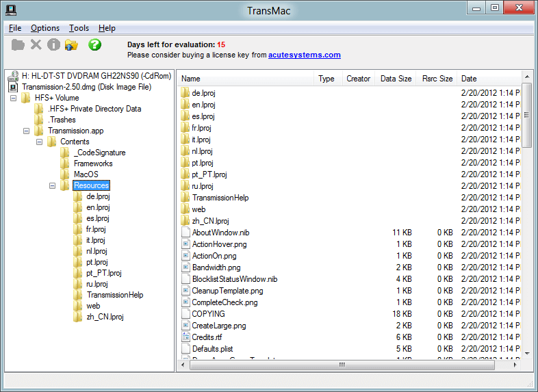Screen dimensions: 538x392
Task: Sort files by Data Size column
Action: point(396,79)
